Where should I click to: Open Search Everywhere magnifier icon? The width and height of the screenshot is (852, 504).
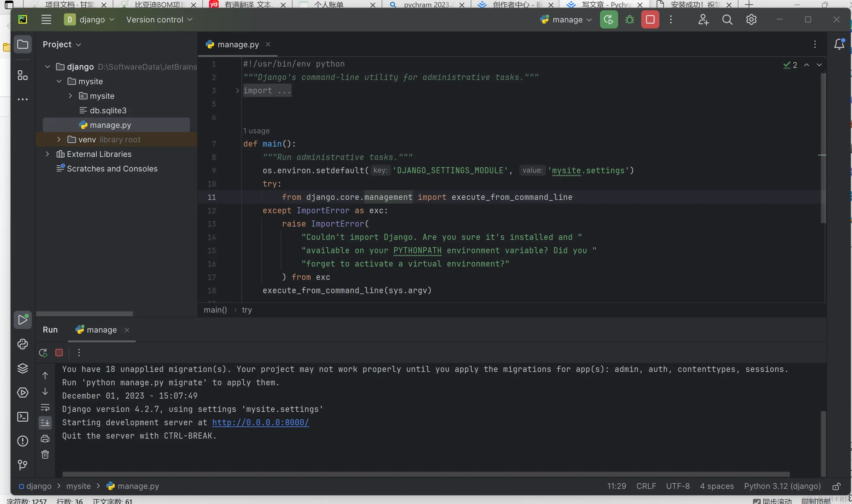click(x=727, y=20)
